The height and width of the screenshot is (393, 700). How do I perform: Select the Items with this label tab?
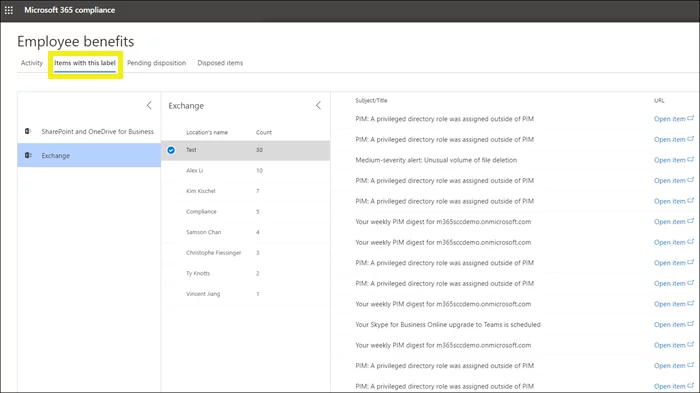tap(85, 63)
